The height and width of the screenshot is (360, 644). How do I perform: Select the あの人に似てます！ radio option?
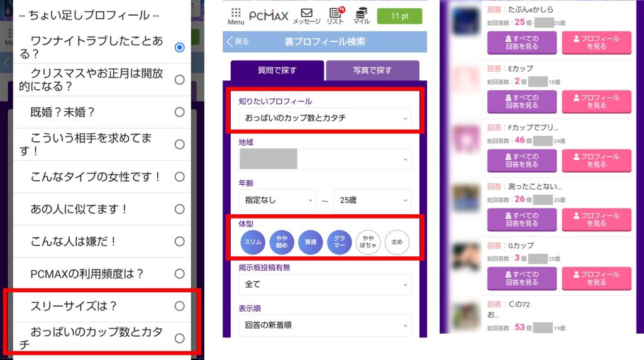179,209
